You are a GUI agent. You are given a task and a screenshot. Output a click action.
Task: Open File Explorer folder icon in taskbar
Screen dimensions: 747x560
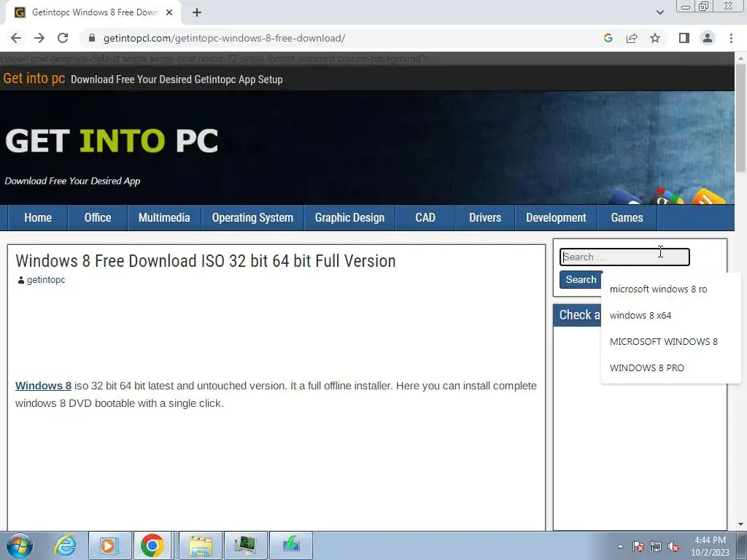point(200,545)
